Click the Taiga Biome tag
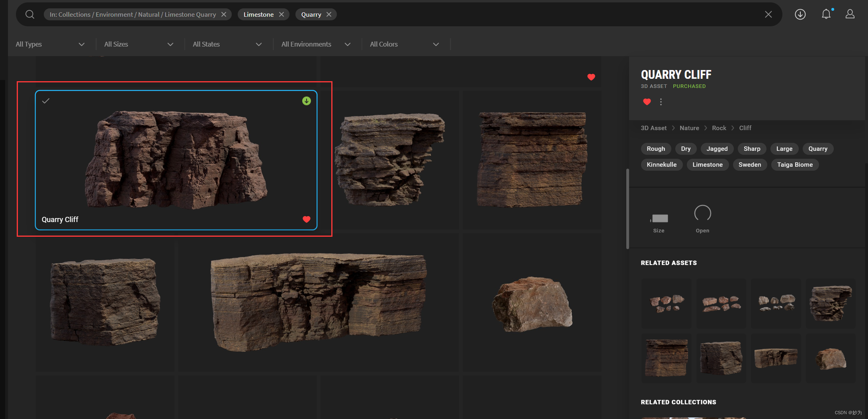 795,165
